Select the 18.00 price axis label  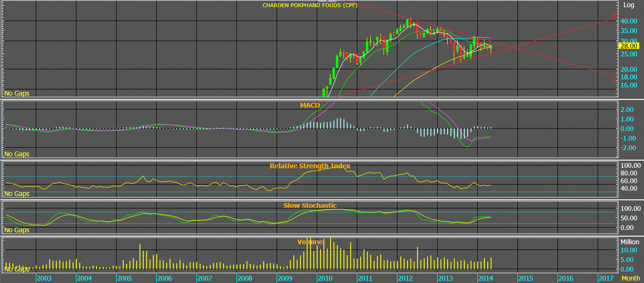628,77
